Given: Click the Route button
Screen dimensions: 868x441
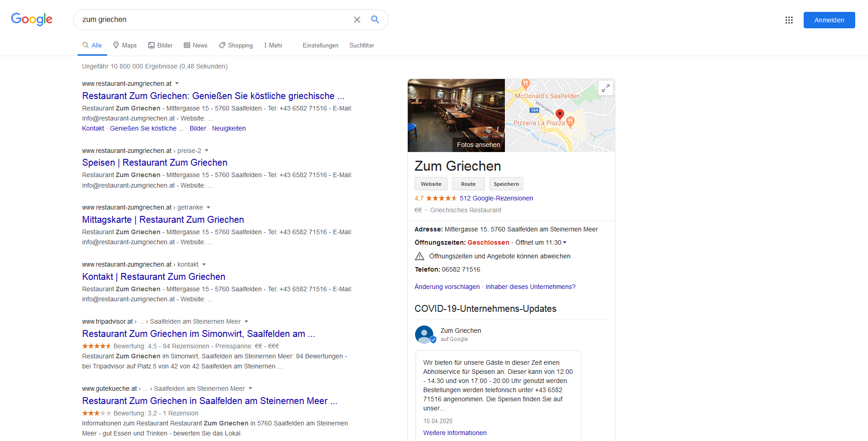Looking at the screenshot, I should [468, 184].
